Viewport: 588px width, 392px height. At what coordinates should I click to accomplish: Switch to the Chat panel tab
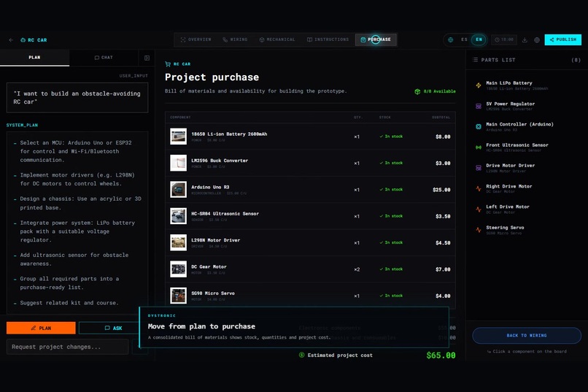point(104,58)
